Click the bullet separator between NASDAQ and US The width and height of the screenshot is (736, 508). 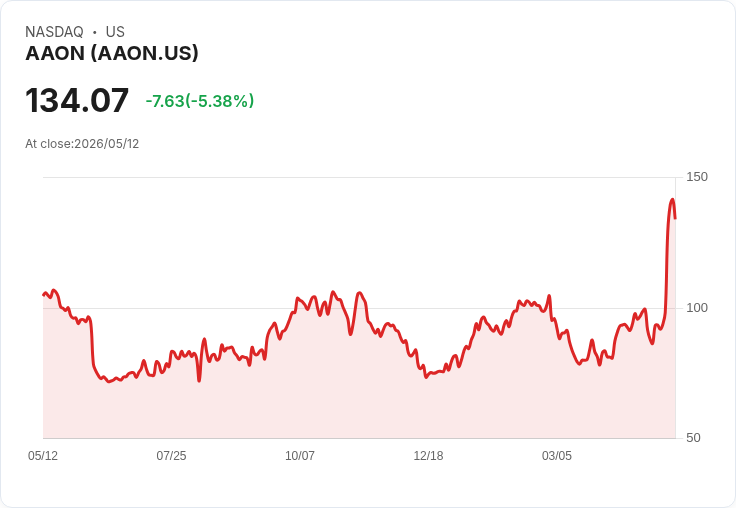[x=95, y=32]
